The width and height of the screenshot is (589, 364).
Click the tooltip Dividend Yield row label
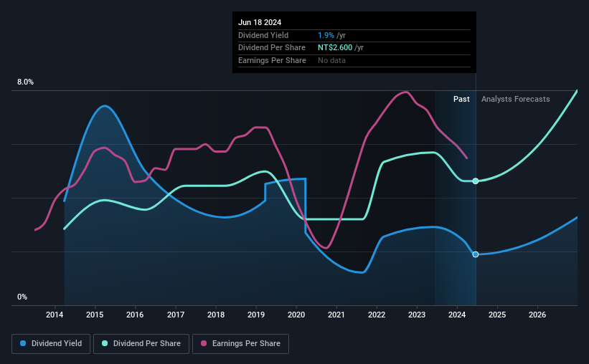coord(263,35)
